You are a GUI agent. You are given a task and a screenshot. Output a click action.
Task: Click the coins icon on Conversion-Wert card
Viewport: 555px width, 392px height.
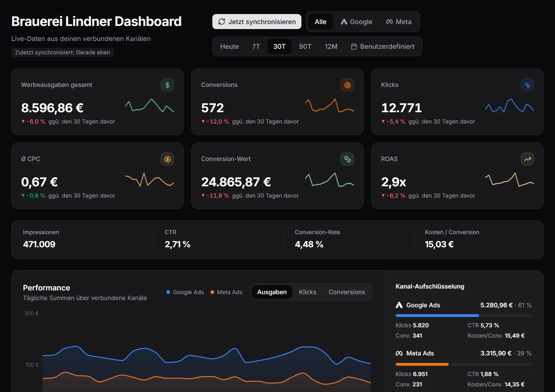347,159
